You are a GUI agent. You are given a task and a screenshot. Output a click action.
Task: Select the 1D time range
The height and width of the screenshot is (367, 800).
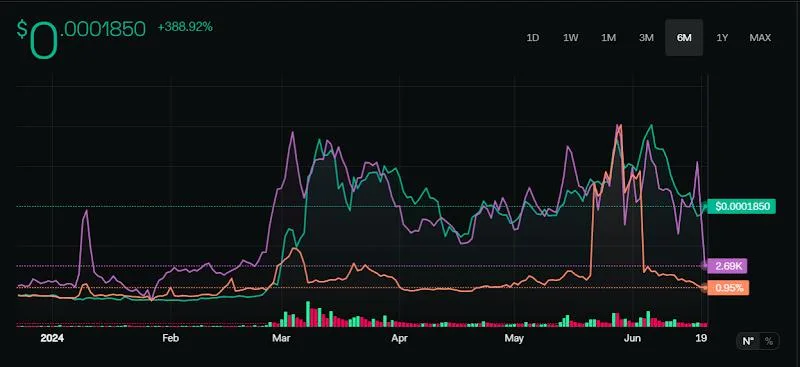[x=533, y=38]
